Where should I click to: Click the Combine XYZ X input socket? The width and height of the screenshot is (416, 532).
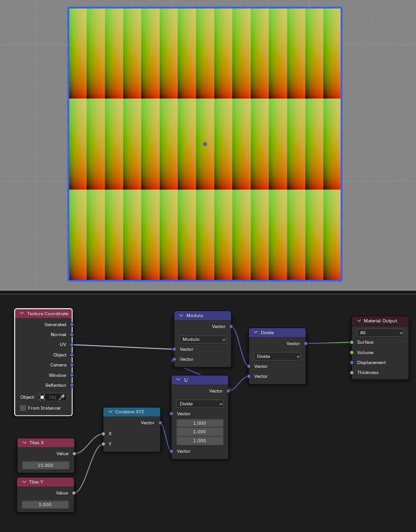pyautogui.click(x=103, y=433)
